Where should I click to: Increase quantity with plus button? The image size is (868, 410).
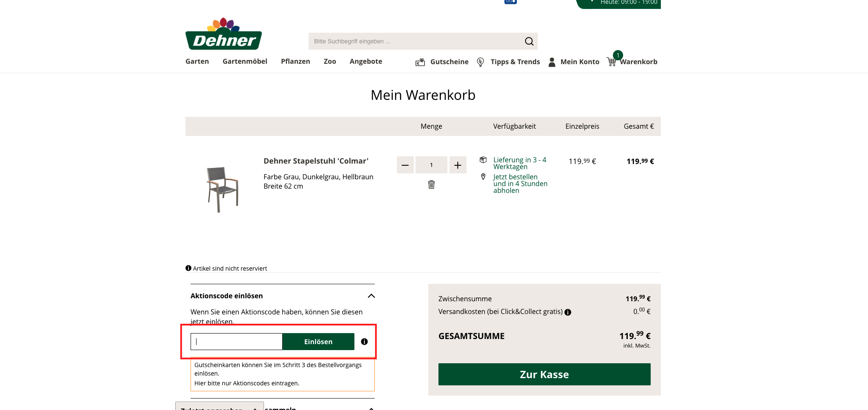point(458,165)
